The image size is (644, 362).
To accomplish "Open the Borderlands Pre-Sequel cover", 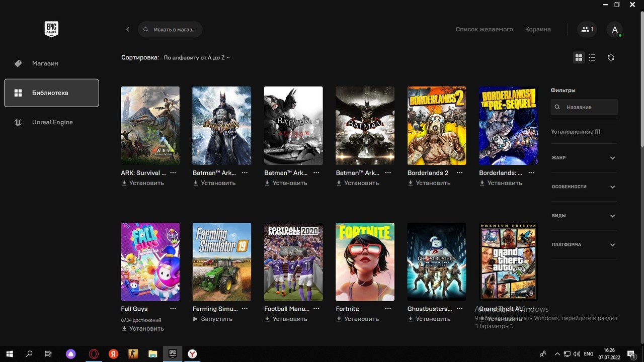I will click(508, 126).
